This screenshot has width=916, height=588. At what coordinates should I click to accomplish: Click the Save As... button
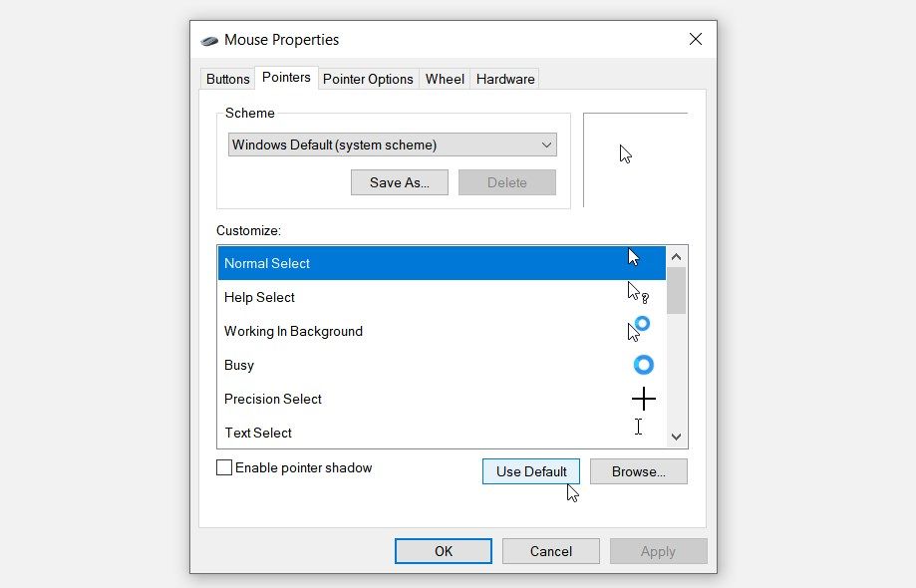pos(400,182)
